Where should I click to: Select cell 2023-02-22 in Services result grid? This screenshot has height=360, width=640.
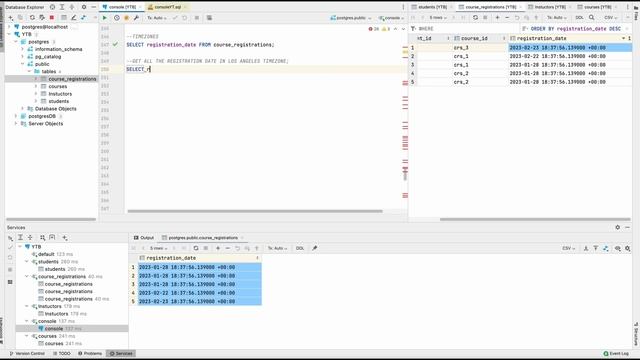[200, 293]
